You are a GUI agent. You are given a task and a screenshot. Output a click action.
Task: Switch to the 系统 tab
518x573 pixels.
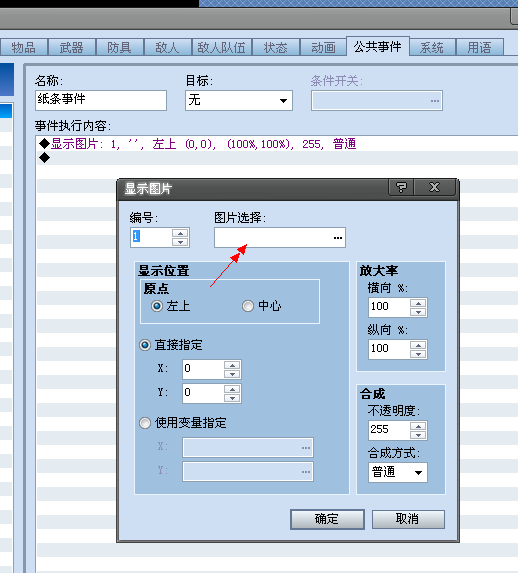pyautogui.click(x=432, y=48)
